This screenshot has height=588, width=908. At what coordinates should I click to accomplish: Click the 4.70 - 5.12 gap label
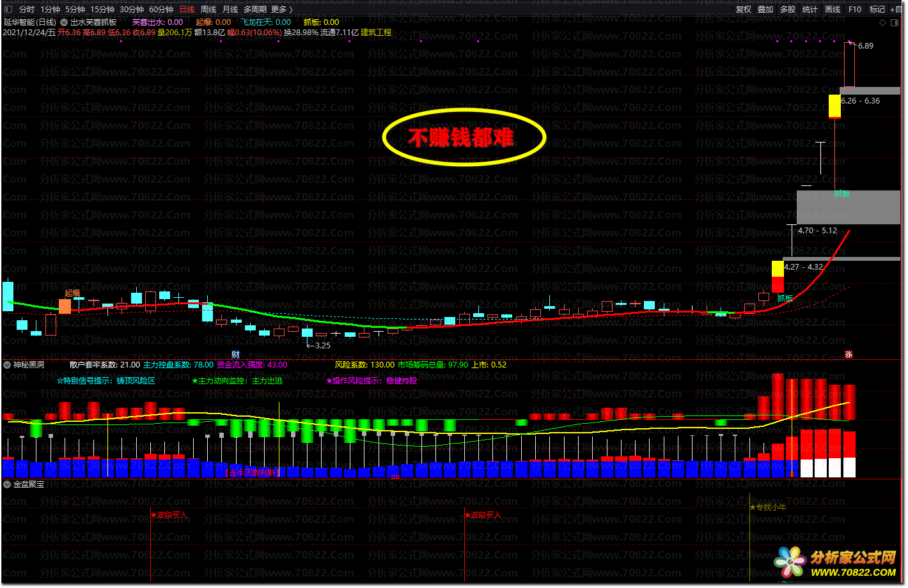[x=817, y=231]
